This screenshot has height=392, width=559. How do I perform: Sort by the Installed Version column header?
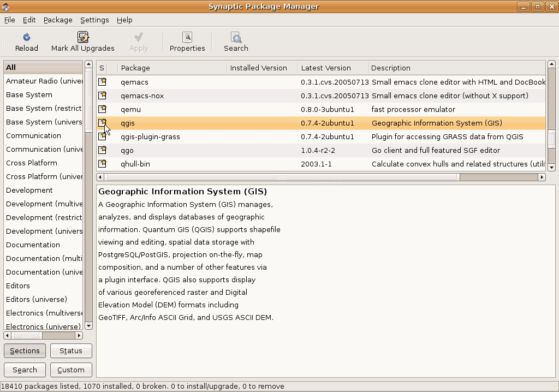(262, 68)
